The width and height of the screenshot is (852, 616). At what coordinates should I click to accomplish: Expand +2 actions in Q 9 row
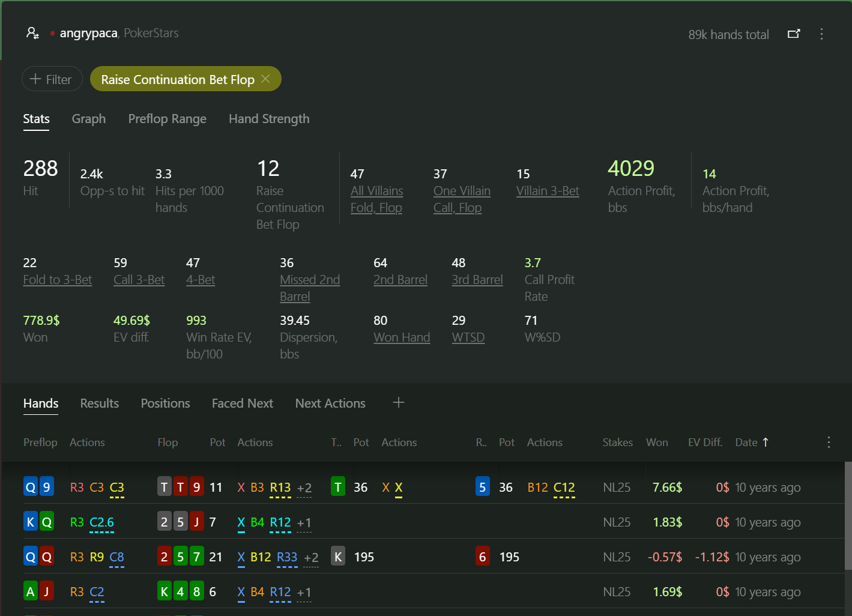304,488
